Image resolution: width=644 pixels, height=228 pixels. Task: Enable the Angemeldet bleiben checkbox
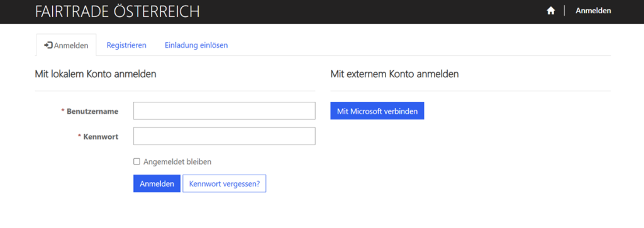click(136, 161)
